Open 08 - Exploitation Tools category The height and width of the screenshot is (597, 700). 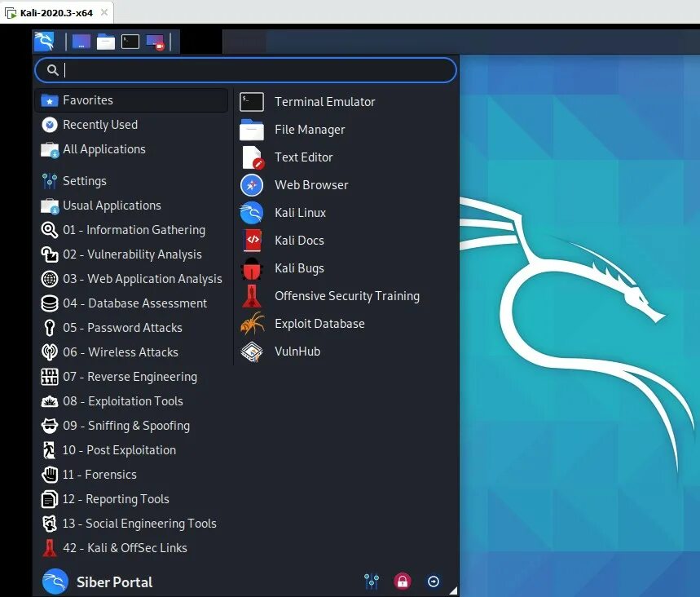point(132,401)
